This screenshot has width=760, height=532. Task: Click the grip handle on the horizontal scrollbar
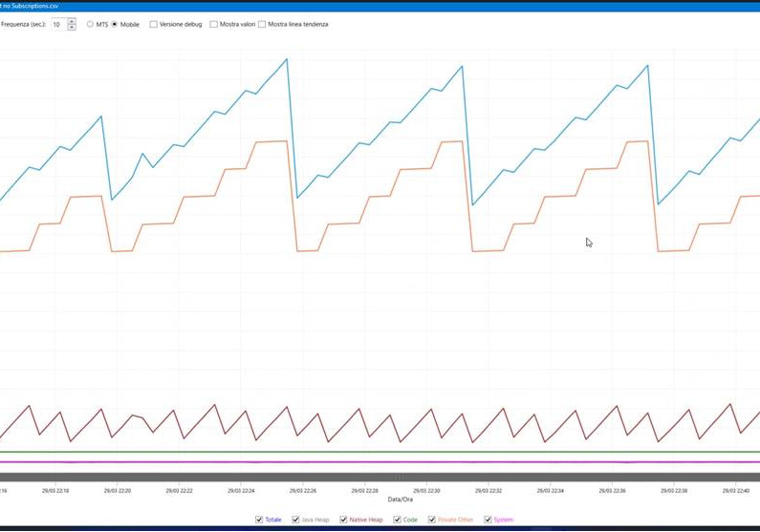pyautogui.click(x=399, y=478)
